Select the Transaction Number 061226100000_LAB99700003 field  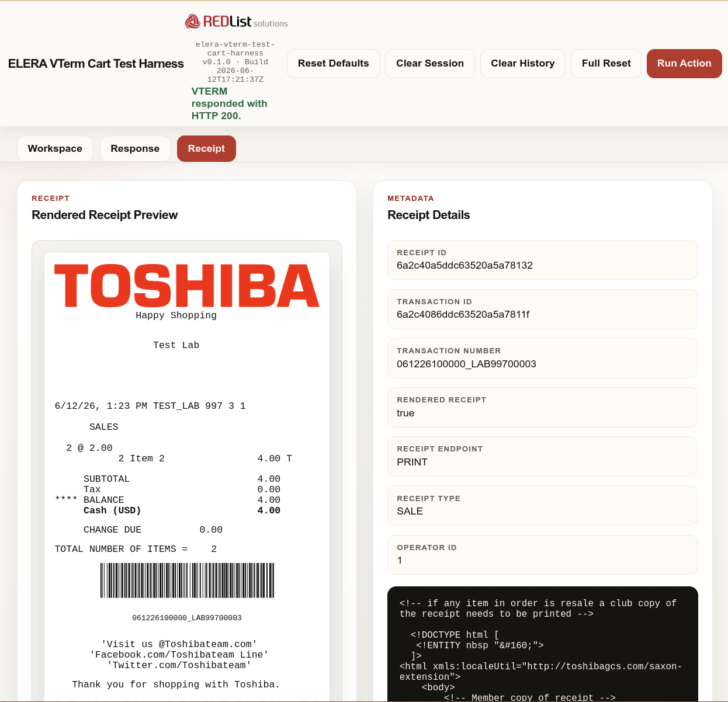click(x=543, y=358)
